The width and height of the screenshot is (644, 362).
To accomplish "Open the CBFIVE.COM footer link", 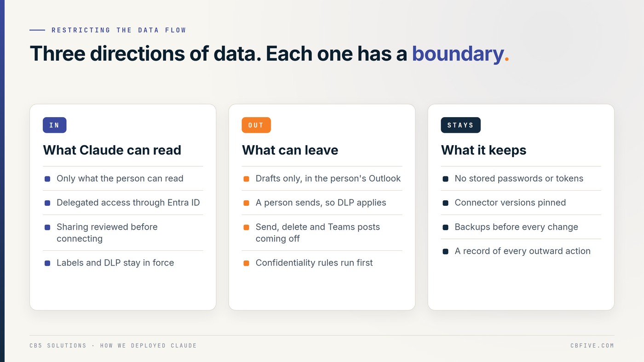I will click(x=592, y=345).
